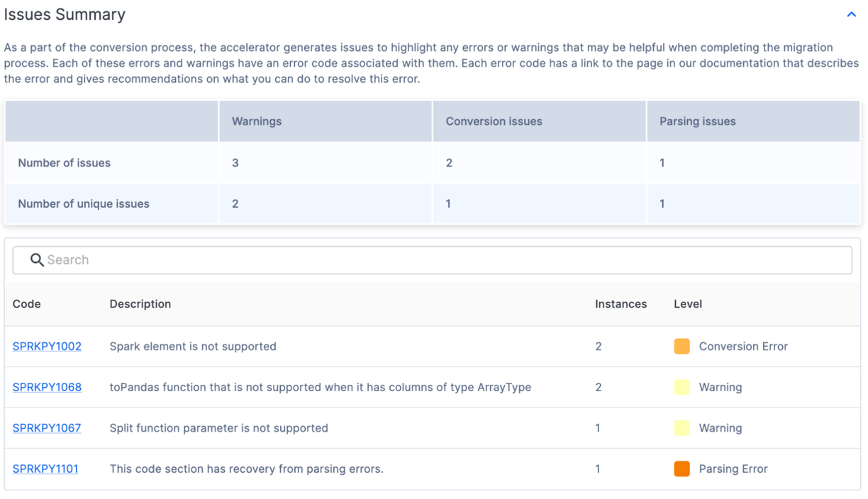Click the Parsing issues summary header

point(697,121)
